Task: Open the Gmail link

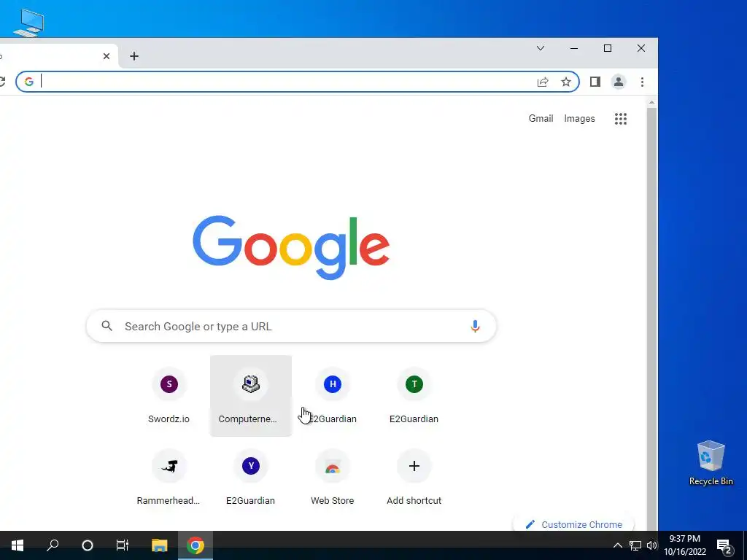Action: pos(541,119)
